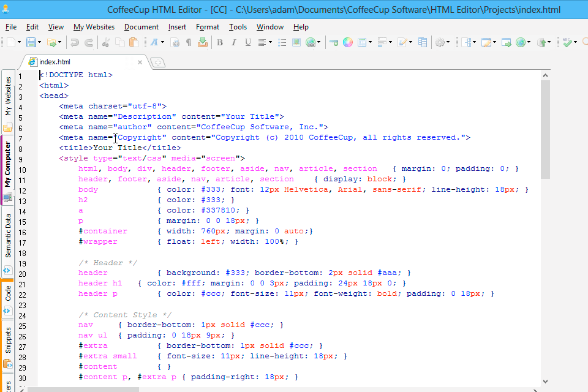588x392 pixels.
Task: Expand the upload dropdown arrow
Action: click(549, 42)
